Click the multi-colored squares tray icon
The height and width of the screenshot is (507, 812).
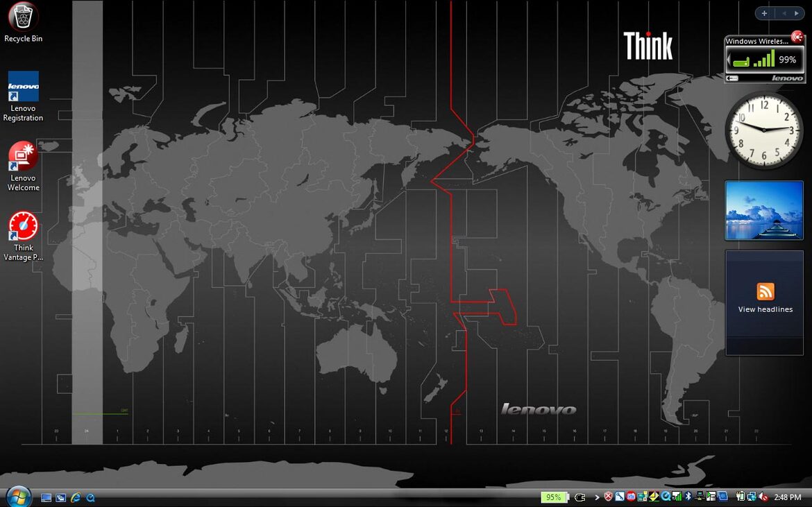click(643, 497)
